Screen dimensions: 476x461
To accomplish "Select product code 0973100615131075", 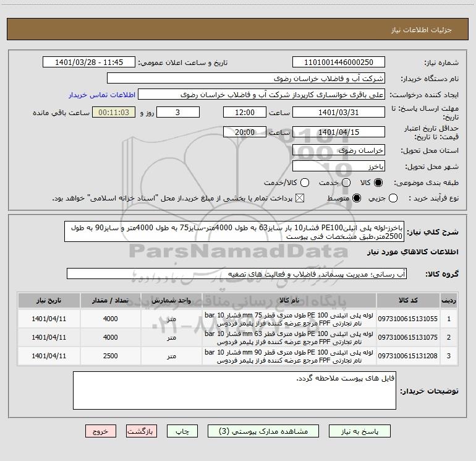I will 408,337.
